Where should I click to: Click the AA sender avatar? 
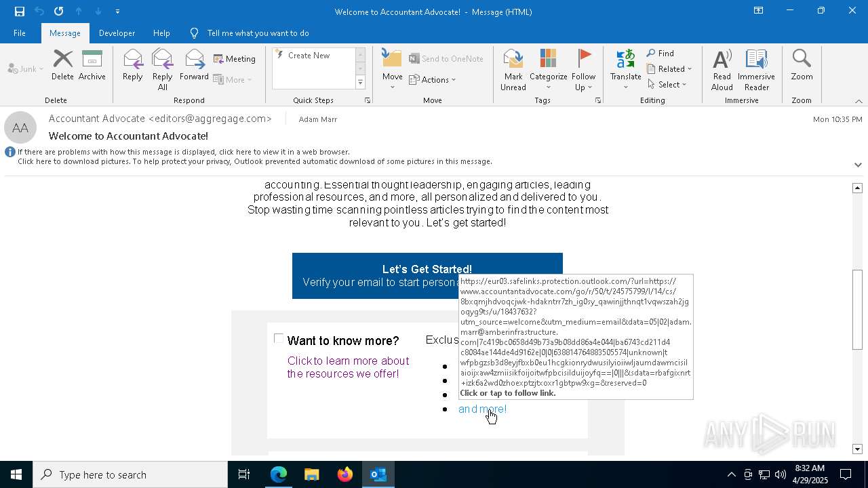click(20, 127)
